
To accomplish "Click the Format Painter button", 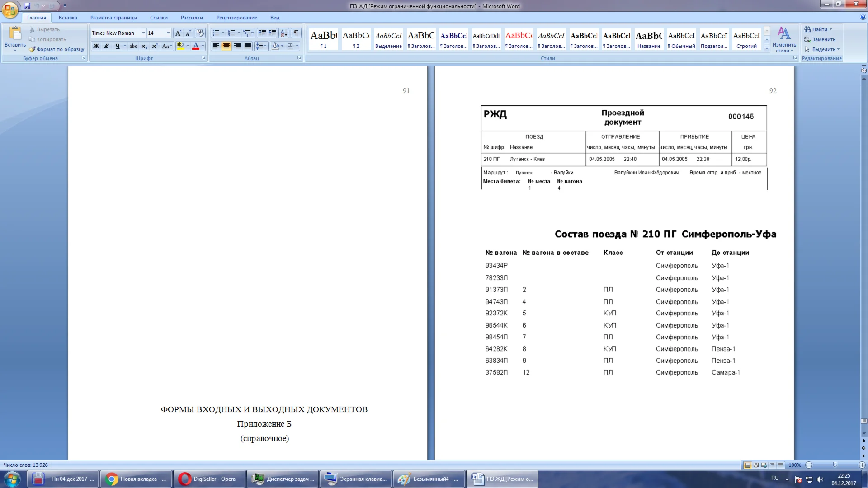I will [x=57, y=49].
